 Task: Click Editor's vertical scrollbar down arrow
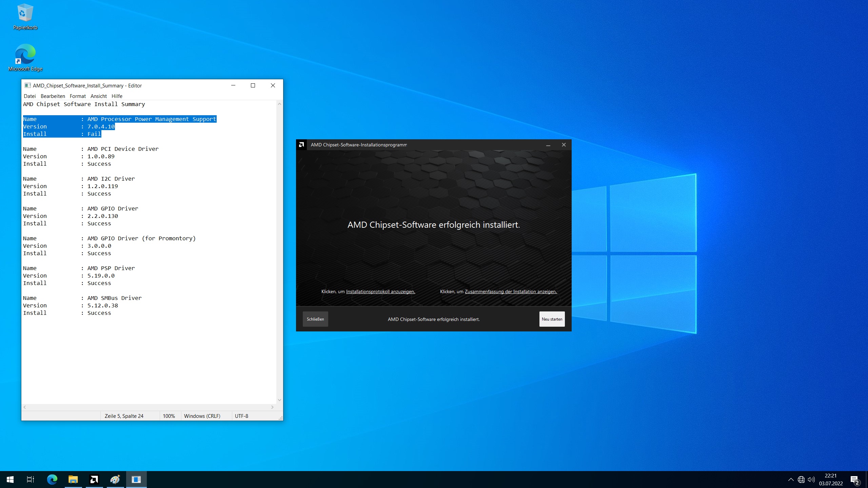coord(279,400)
